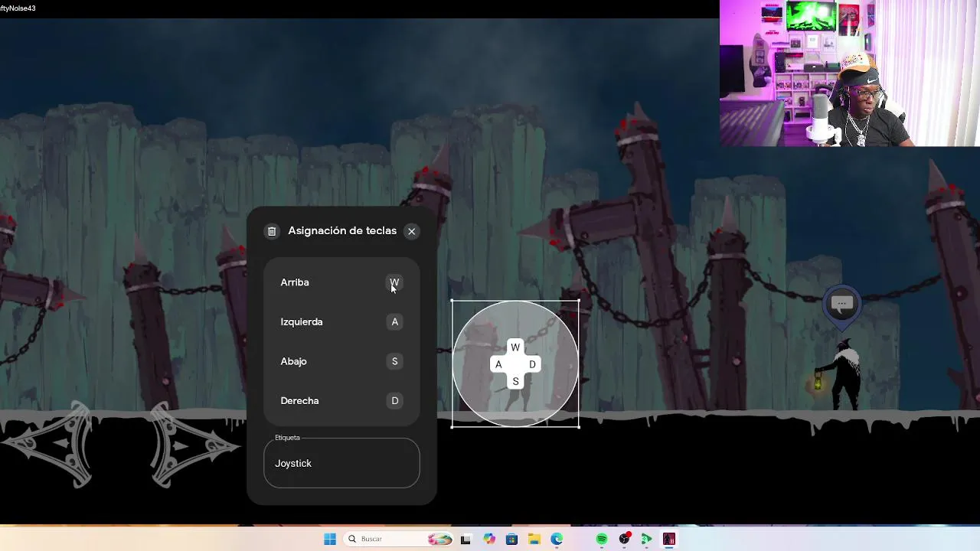Change the D key for Derecha
The image size is (980, 551).
(394, 401)
